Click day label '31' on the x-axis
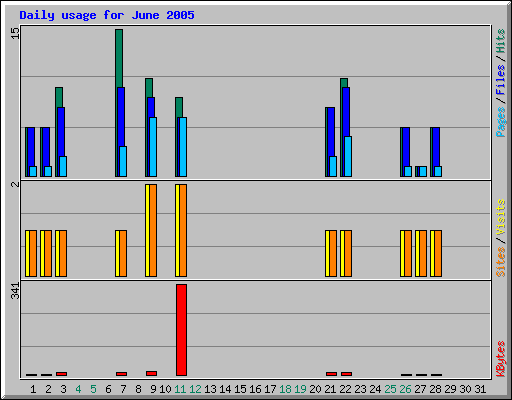 click(480, 389)
